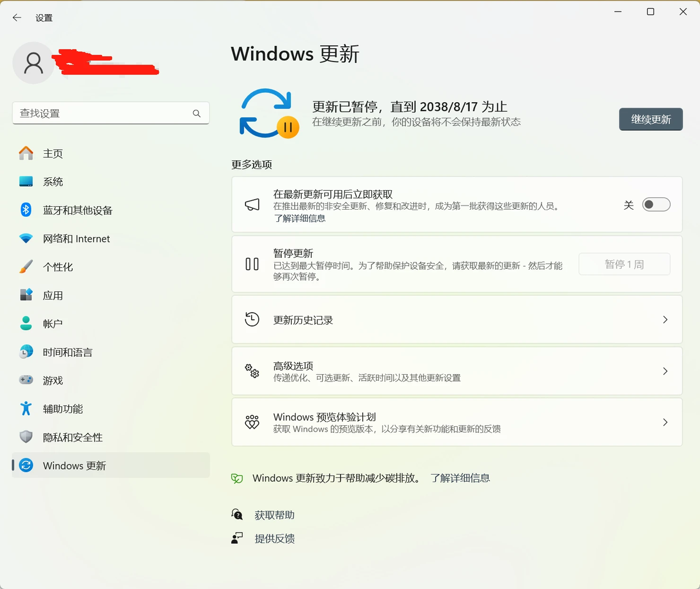The image size is (700, 589).
Task: Click the 更新历史记录 row title
Action: [303, 320]
